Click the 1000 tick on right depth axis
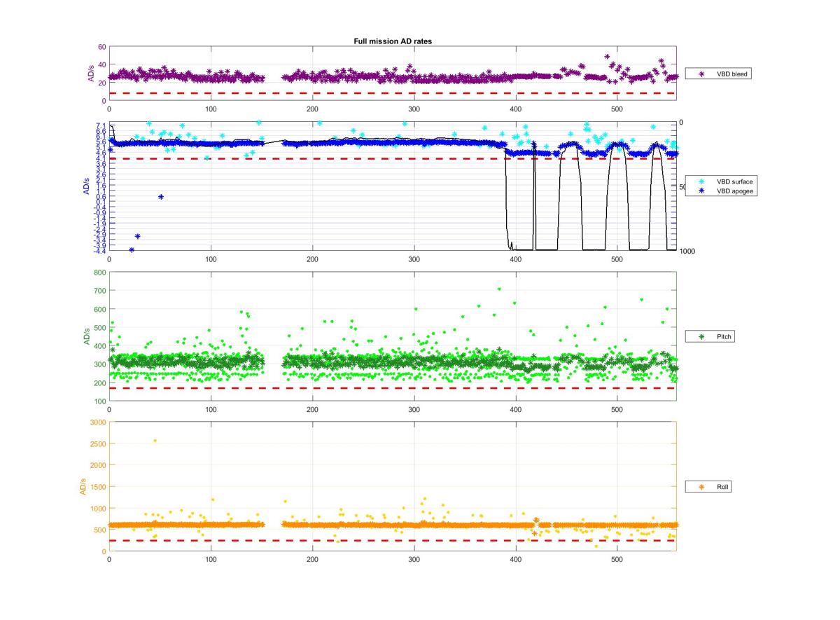The height and width of the screenshot is (620, 840). tap(687, 251)
